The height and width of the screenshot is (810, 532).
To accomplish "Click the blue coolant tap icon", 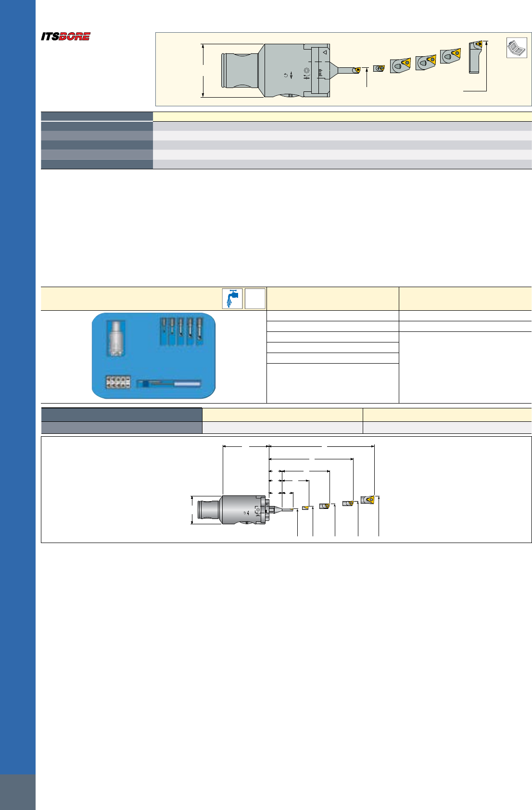I will [x=232, y=298].
